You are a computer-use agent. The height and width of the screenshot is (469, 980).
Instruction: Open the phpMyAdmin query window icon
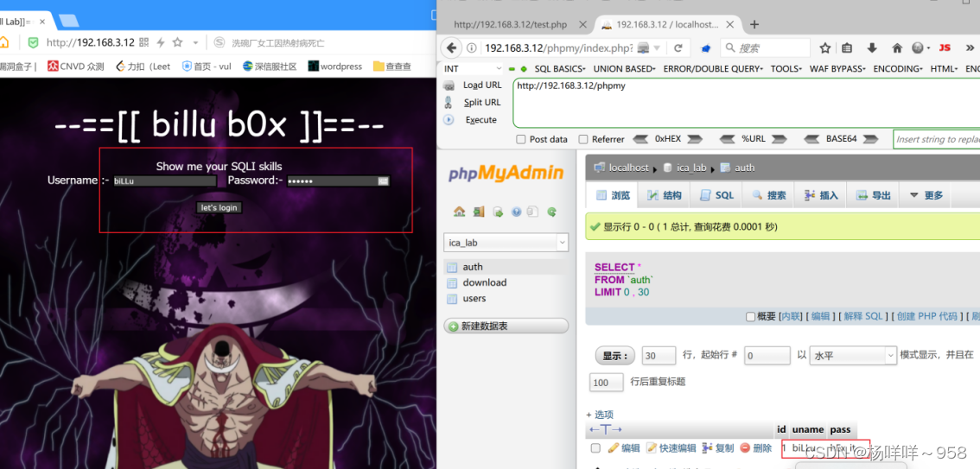(x=498, y=212)
